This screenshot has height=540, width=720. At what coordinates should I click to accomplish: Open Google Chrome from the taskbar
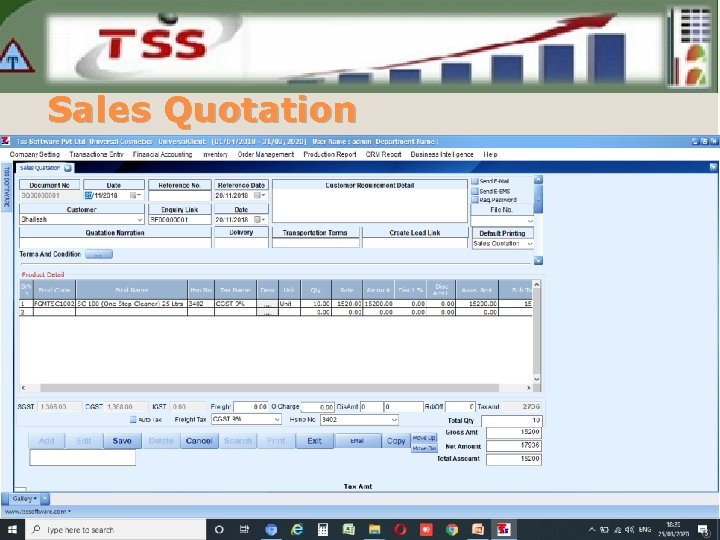click(452, 530)
